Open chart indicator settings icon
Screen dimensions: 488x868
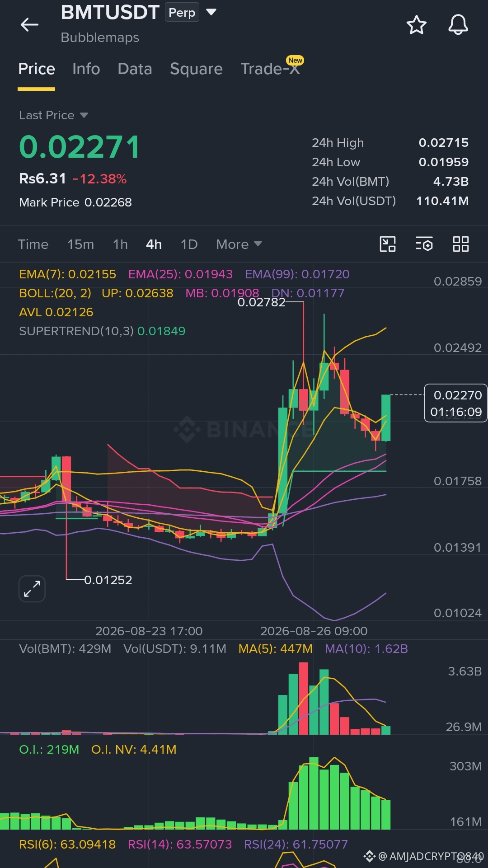(424, 244)
